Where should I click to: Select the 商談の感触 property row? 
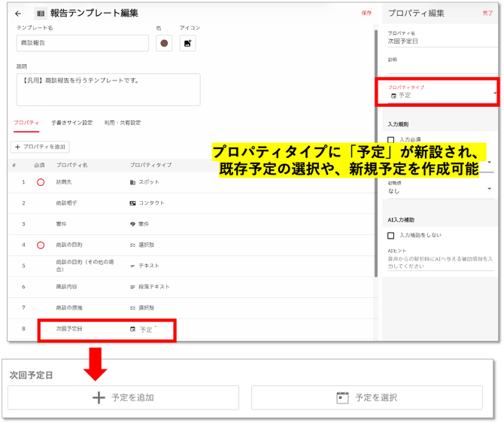[193, 308]
